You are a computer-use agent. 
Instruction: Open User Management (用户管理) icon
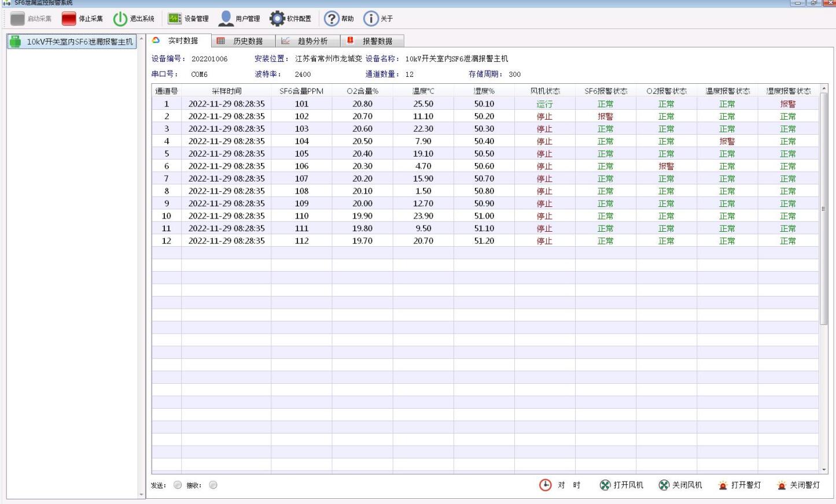click(x=226, y=18)
